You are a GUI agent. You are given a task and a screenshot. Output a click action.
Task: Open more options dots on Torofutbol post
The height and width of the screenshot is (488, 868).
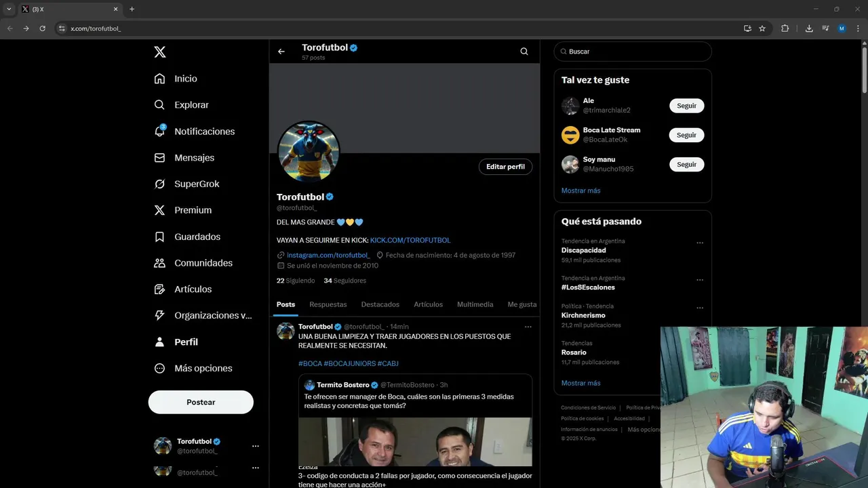(528, 327)
